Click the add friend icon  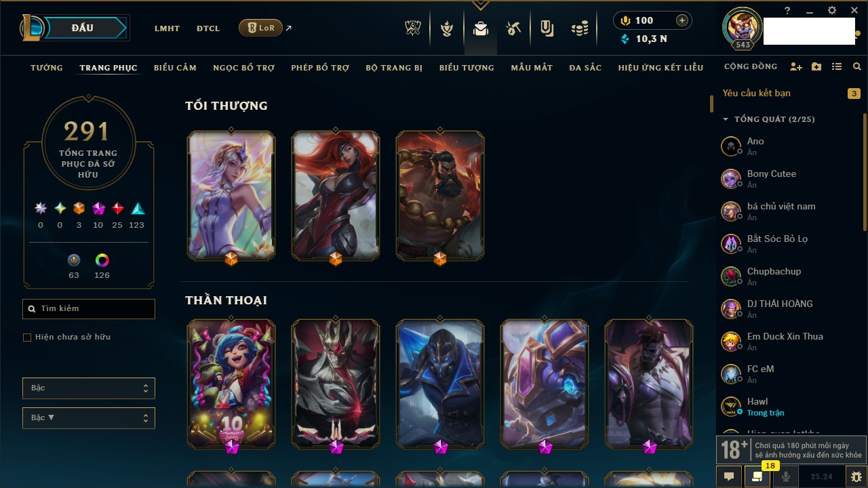(796, 67)
